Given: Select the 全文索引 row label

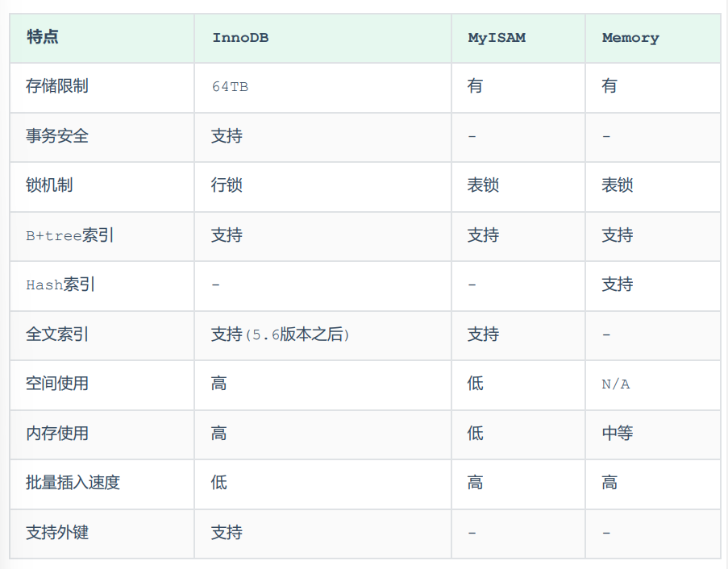Looking at the screenshot, I should tap(56, 334).
